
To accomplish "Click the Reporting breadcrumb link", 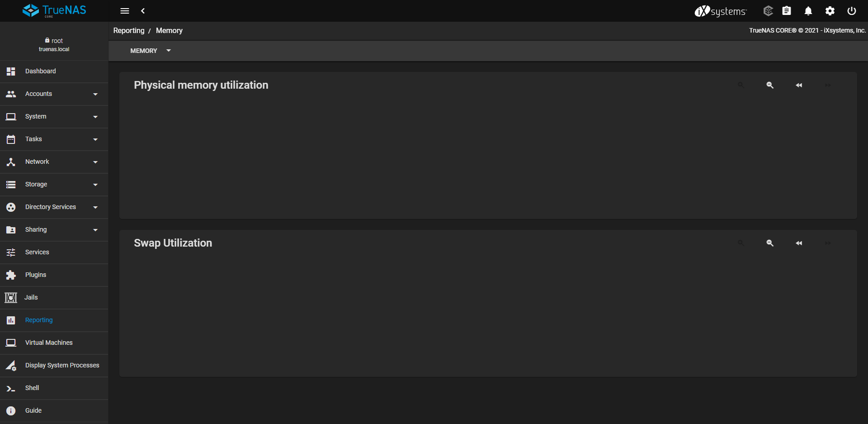I will coord(129,30).
